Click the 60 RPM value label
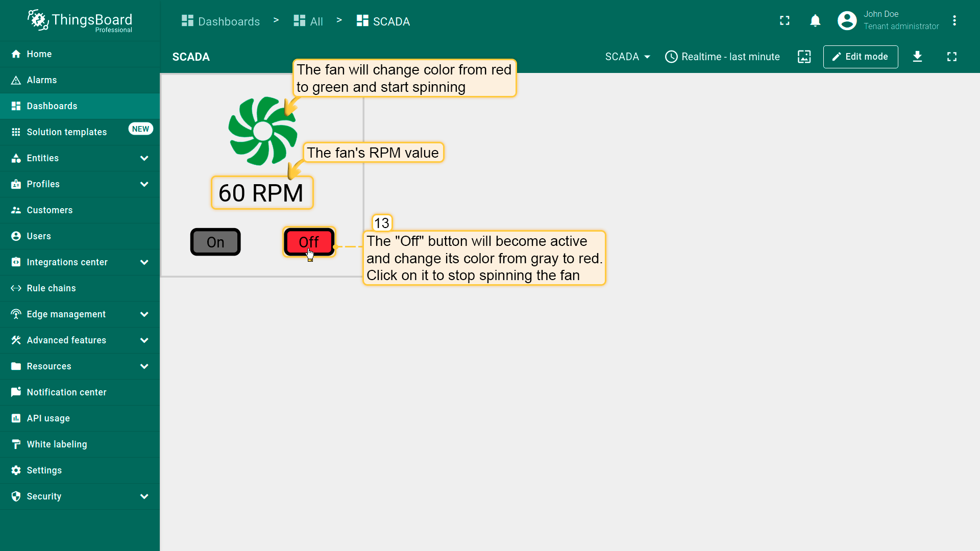 [x=261, y=193]
